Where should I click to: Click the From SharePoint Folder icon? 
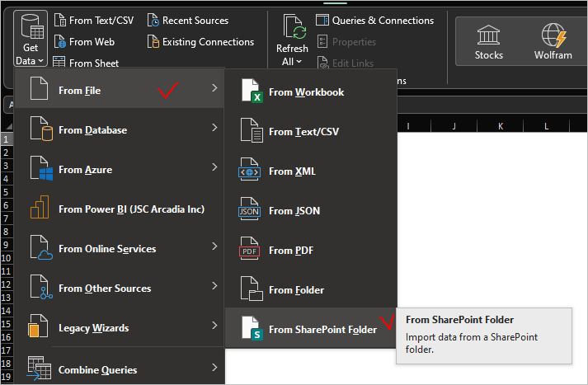pyautogui.click(x=250, y=329)
